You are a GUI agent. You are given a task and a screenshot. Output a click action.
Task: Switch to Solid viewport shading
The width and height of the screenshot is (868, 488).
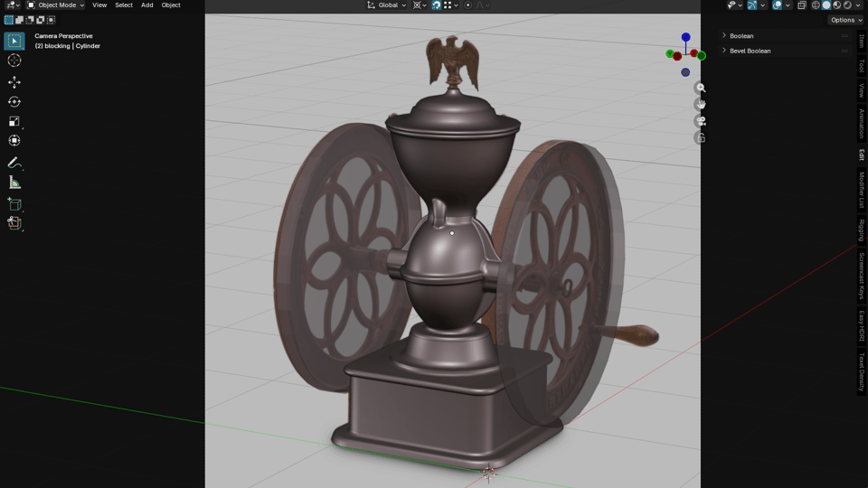pyautogui.click(x=826, y=5)
